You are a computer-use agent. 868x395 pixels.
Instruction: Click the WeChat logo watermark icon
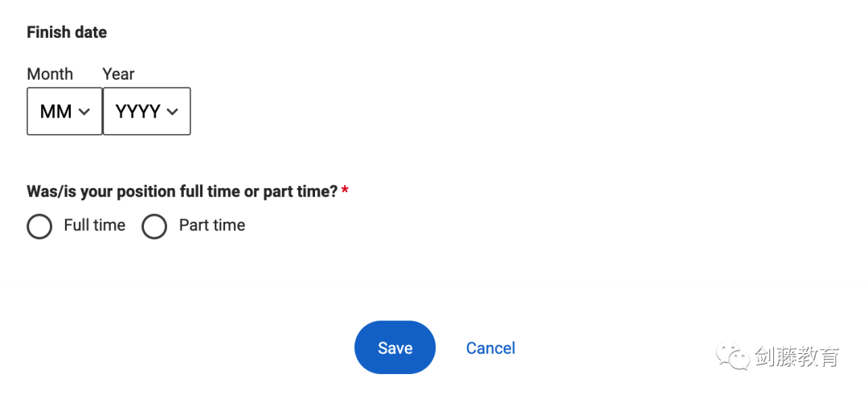pos(733,356)
